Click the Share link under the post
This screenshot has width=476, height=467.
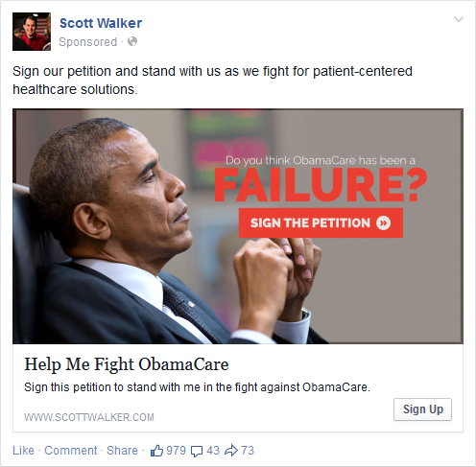pyautogui.click(x=122, y=451)
